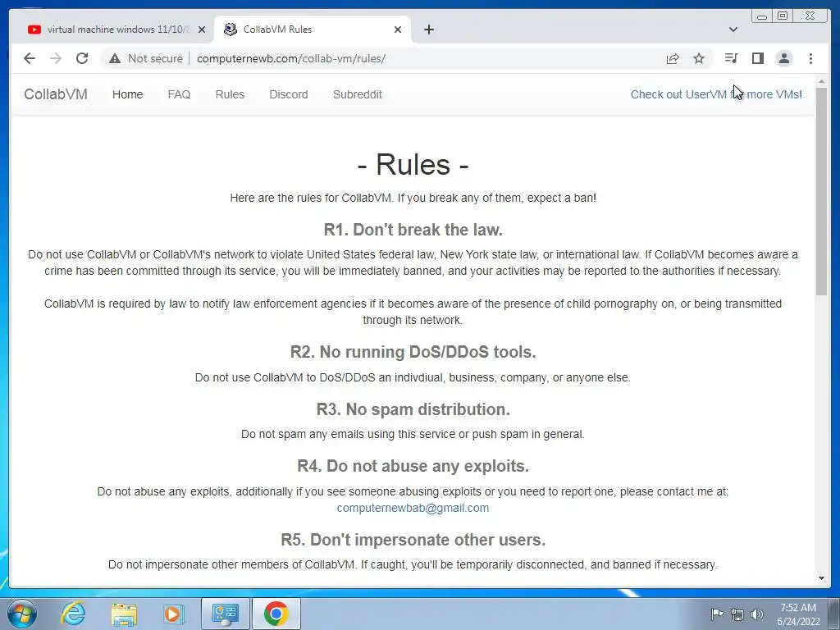Viewport: 840px width, 630px height.
Task: Click text 'Here are the rules for CollabVM'
Action: pyautogui.click(x=311, y=198)
